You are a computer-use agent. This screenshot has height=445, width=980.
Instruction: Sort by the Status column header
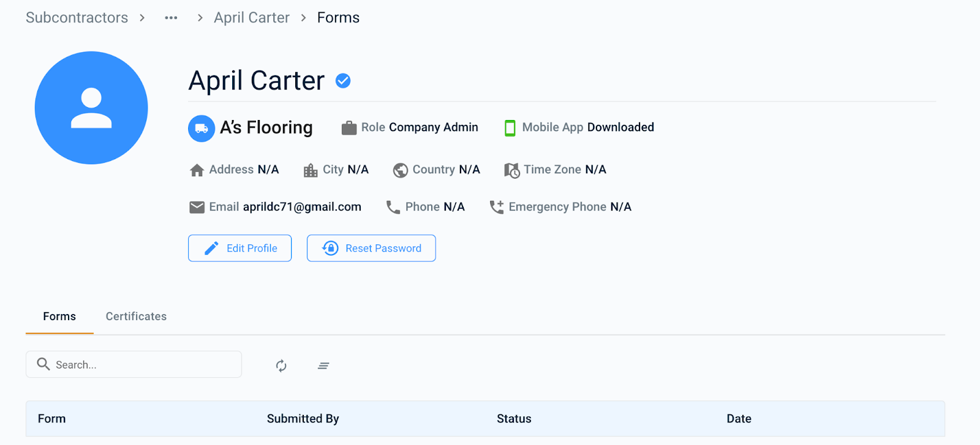(514, 419)
